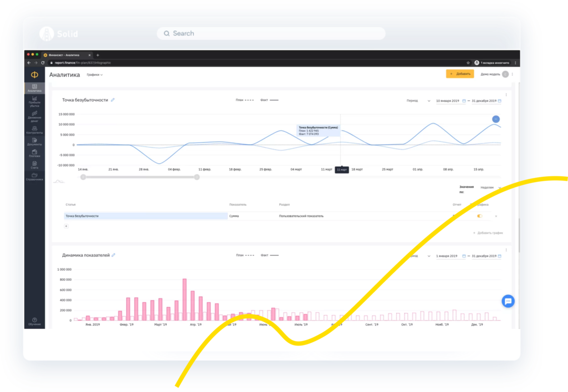
Task: Open the Неделям values dropdown
Action: point(490,187)
